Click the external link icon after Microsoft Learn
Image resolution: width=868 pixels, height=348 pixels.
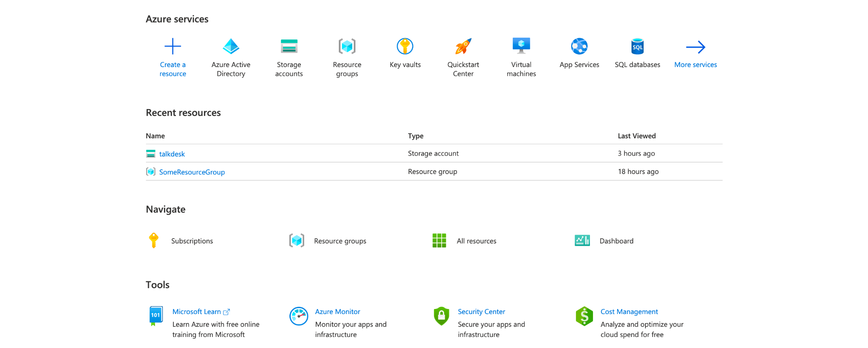coord(226,312)
